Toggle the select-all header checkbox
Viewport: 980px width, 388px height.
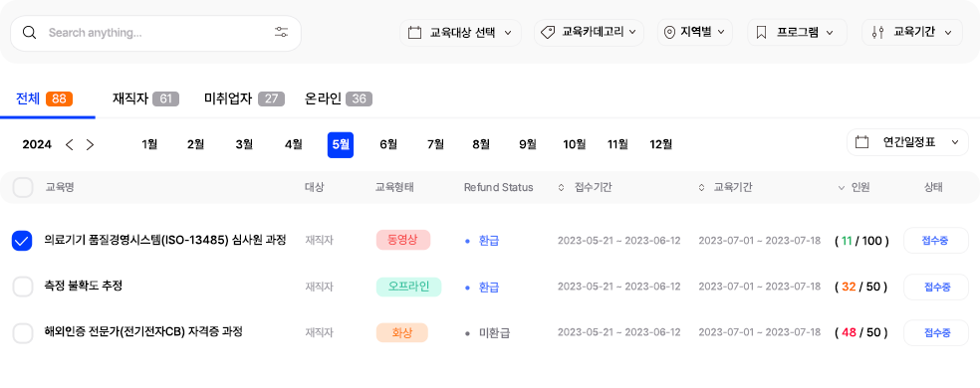coord(23,187)
